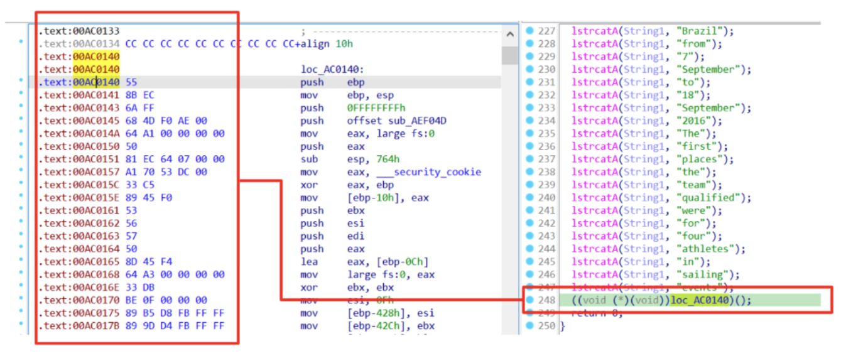Click the disassembly vertical scrollbar thumb
Image resolution: width=868 pixels, height=363 pixels.
(x=510, y=55)
